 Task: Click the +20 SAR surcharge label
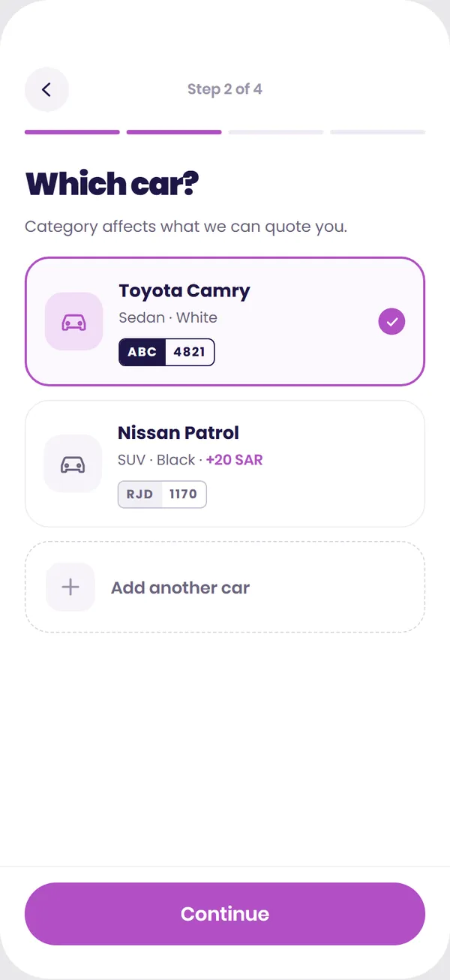[235, 459]
